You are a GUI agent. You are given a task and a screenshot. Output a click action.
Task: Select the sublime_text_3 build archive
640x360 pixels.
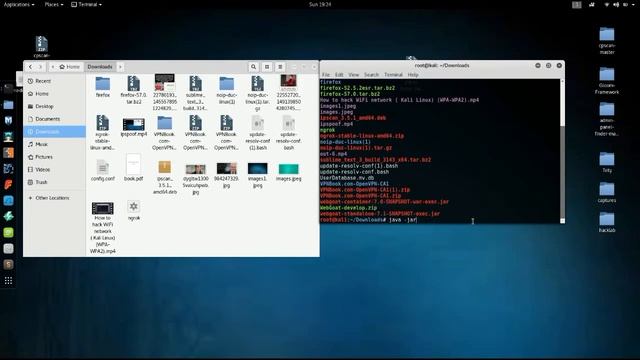click(x=196, y=93)
